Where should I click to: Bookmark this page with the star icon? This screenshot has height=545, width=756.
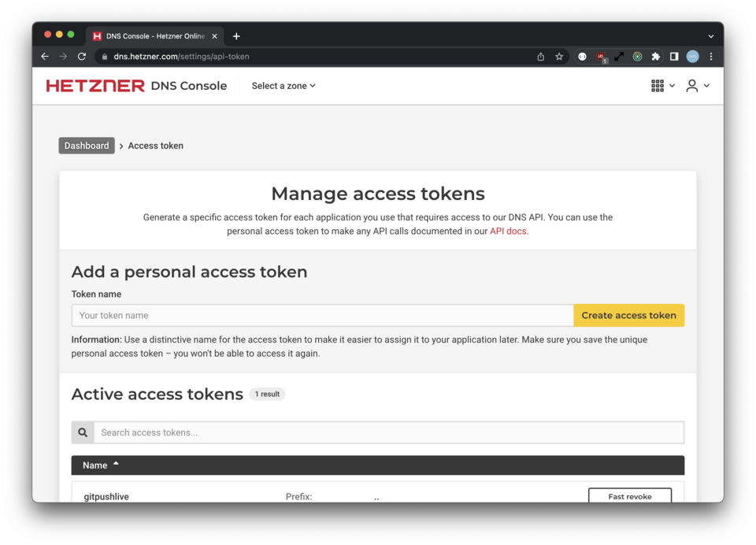[x=559, y=57]
